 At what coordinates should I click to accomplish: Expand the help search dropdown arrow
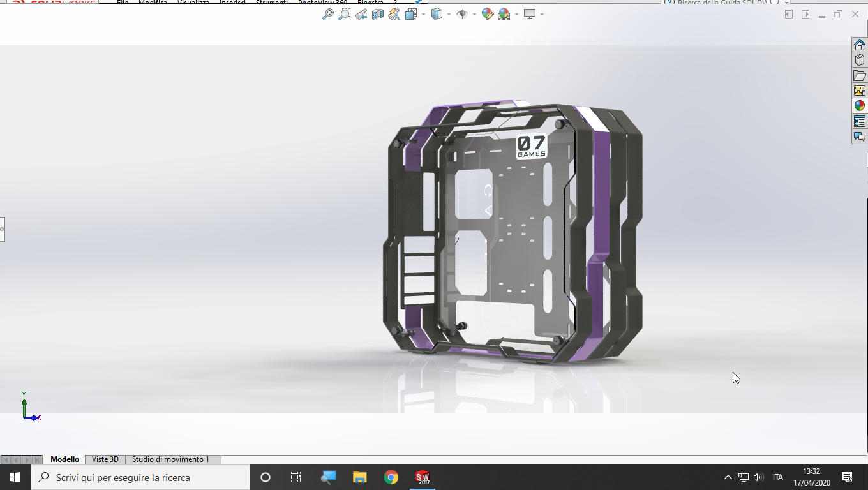[x=786, y=3]
